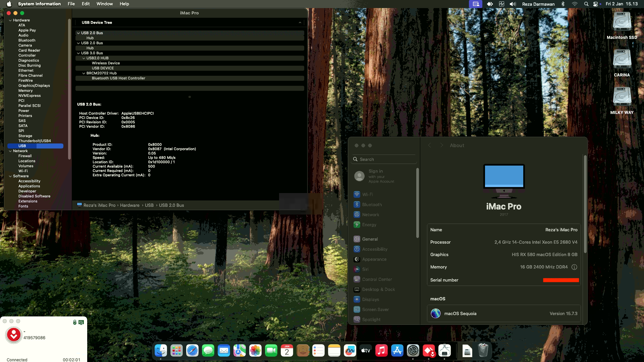644x362 pixels.
Task: Select Applications in the Software list
Action: coord(29,186)
